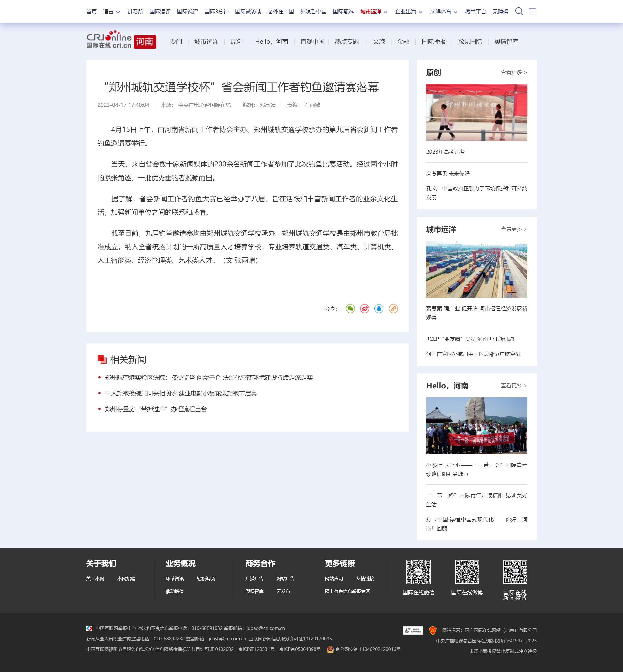This screenshot has height=672, width=623.
Task: Open the hamburger menu icon
Action: 532,11
